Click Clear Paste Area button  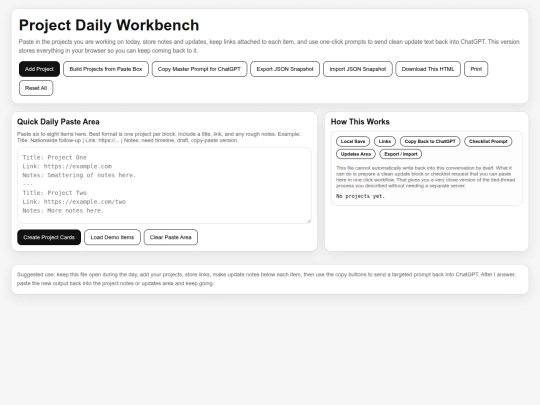pos(170,237)
